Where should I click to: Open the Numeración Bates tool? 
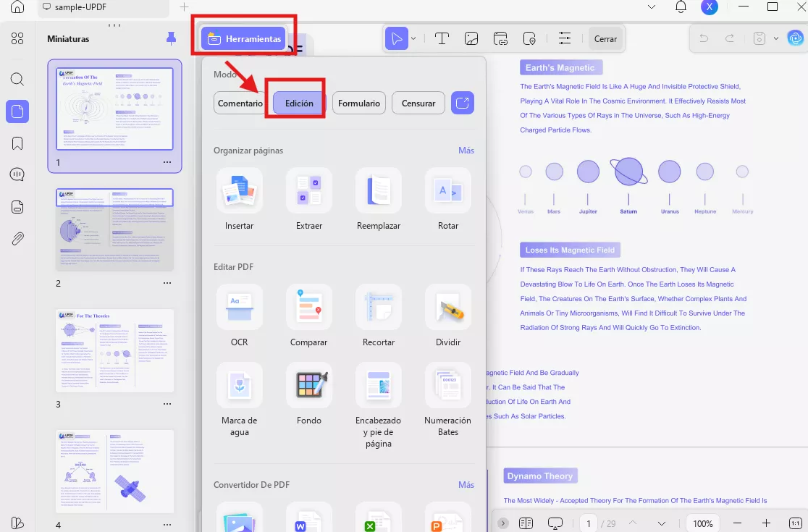pos(447,385)
